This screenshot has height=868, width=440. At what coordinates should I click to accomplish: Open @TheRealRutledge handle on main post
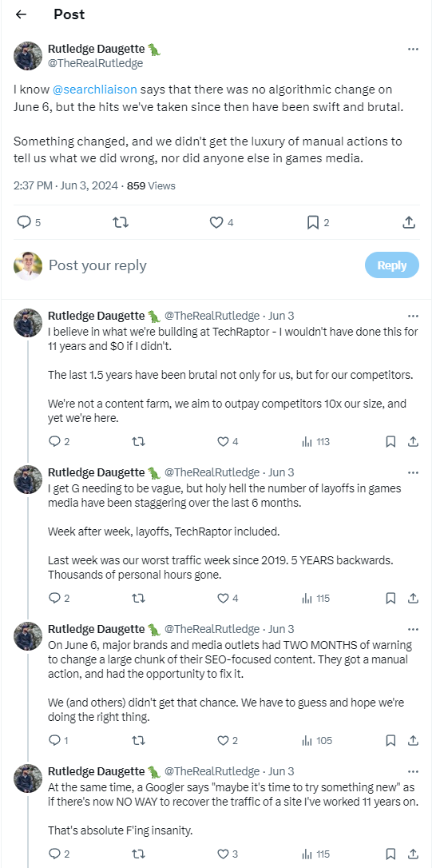(96, 63)
